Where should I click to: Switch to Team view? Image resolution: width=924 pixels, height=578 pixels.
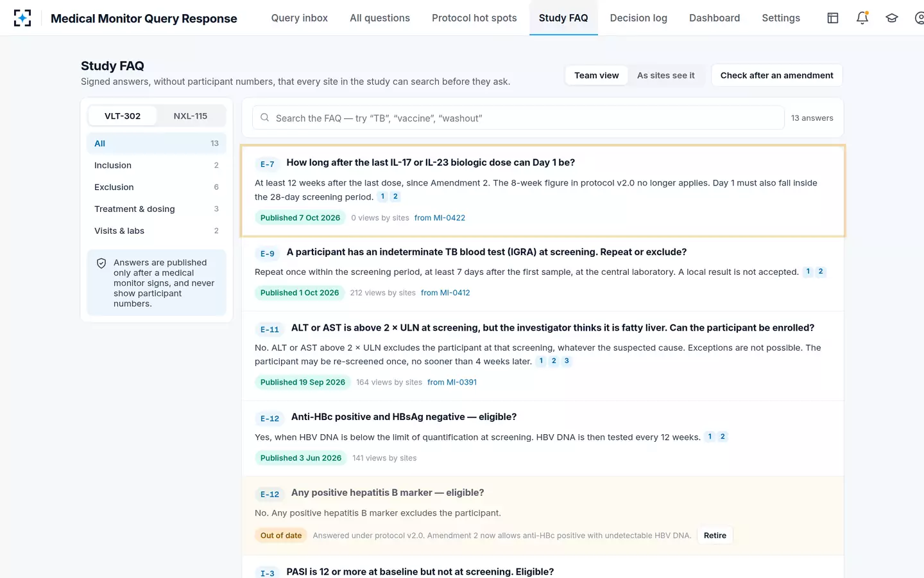[597, 75]
